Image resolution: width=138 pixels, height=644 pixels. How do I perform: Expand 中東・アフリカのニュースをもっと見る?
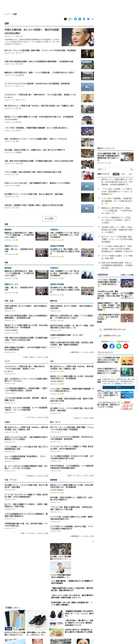point(34,533)
